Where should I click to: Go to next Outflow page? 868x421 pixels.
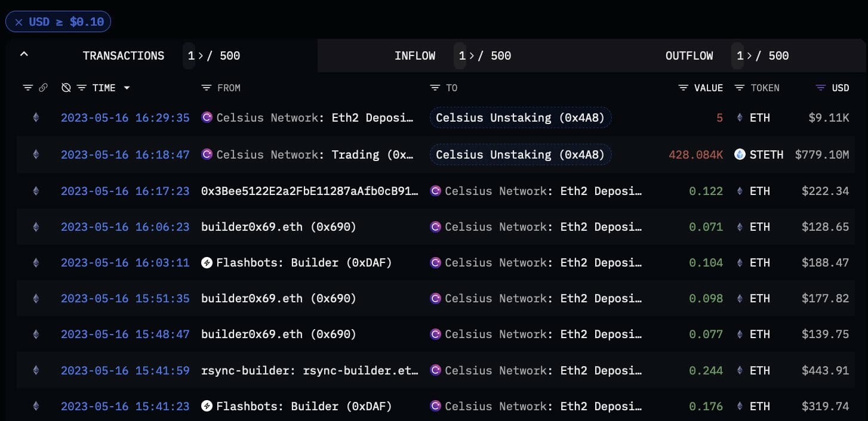pos(749,56)
